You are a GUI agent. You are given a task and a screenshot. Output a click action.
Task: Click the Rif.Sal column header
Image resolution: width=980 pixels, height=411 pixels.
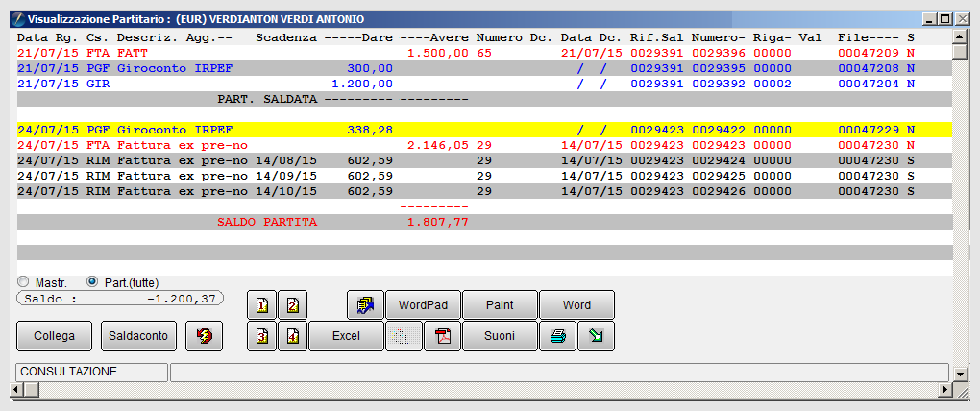pos(656,37)
